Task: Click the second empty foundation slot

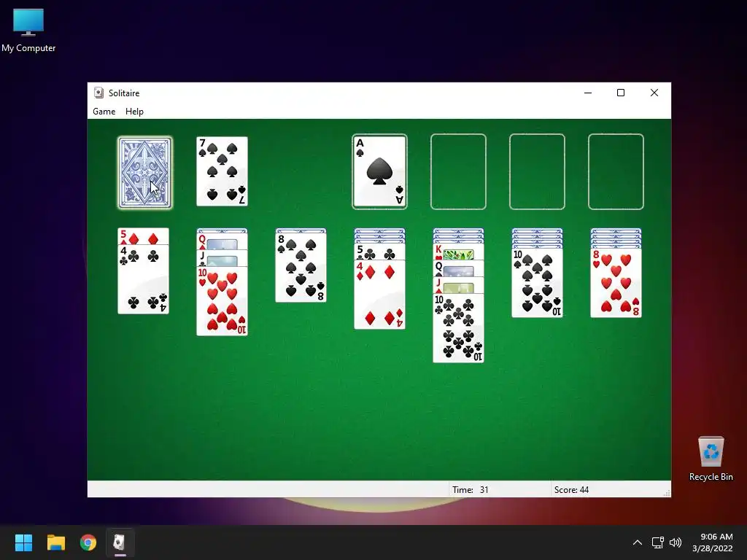Action: [x=458, y=172]
